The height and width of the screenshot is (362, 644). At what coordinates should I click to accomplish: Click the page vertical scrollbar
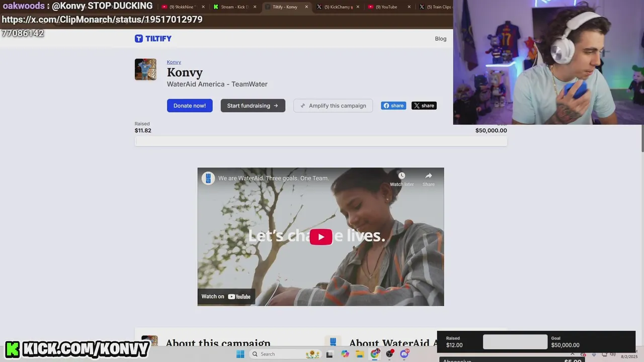point(642,138)
